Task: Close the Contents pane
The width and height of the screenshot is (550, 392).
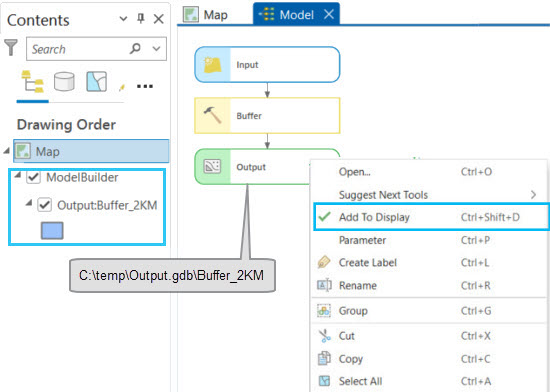Action: 159,19
